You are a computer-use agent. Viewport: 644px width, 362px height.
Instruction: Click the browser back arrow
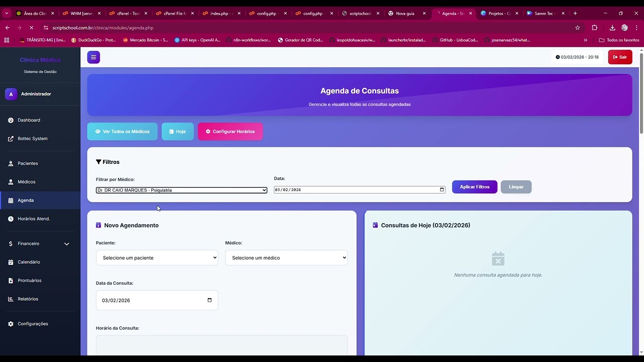(7, 28)
